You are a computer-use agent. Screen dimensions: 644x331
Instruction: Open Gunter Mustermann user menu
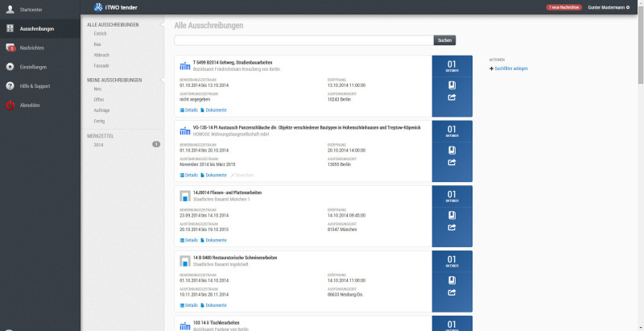(609, 7)
